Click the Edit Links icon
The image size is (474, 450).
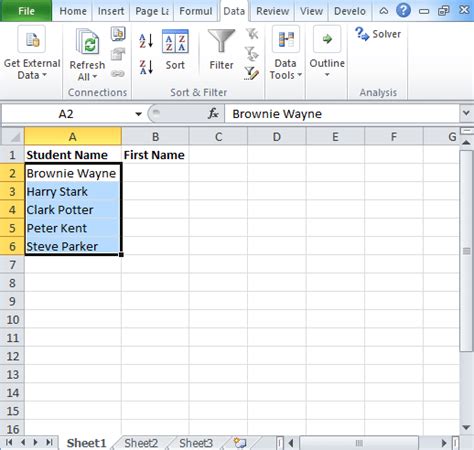coord(118,73)
